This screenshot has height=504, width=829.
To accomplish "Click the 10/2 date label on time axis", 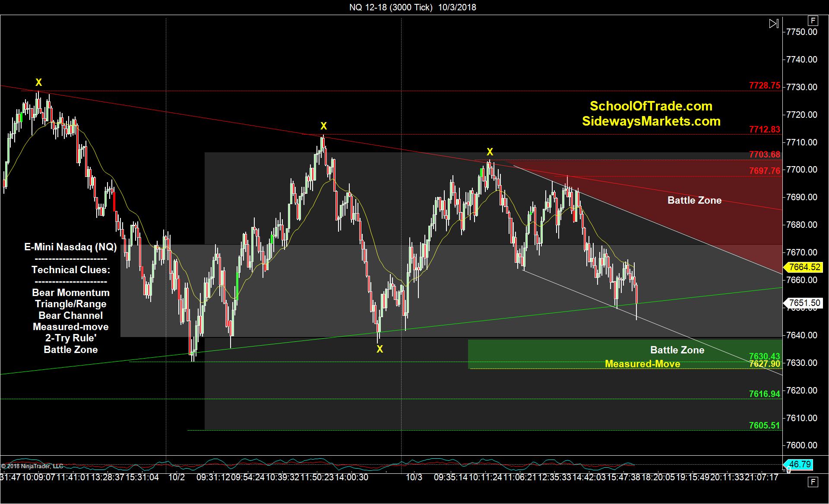I will click(x=177, y=478).
